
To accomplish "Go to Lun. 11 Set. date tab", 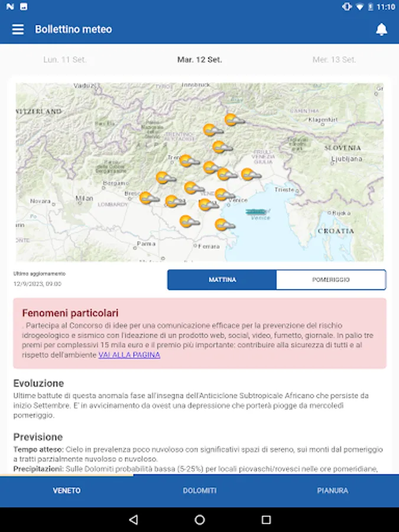I will (65, 60).
